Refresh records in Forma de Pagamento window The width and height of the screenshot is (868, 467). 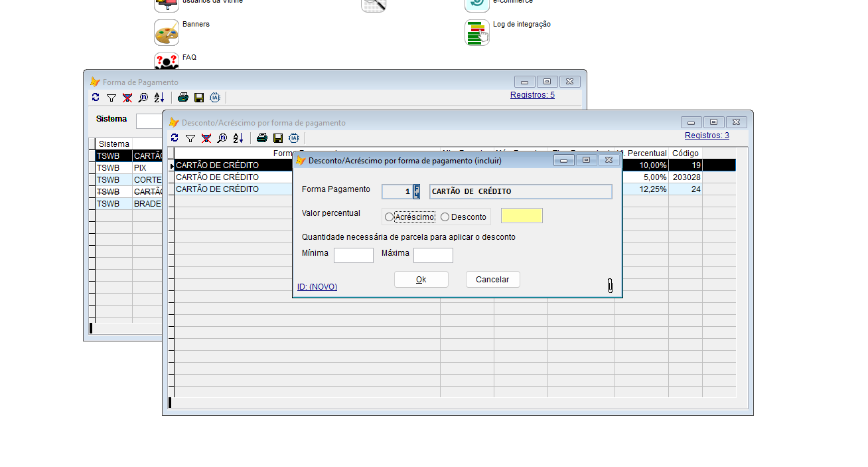[x=96, y=98]
